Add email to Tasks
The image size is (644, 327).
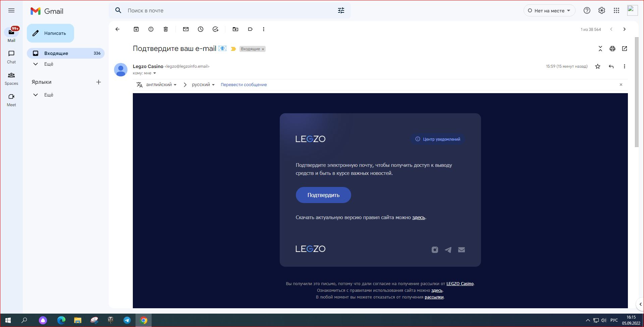coord(215,29)
